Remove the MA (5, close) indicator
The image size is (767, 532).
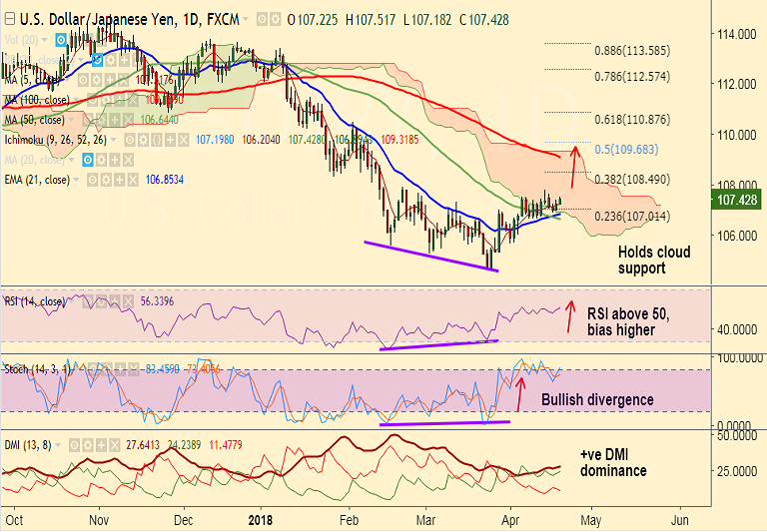[x=123, y=80]
